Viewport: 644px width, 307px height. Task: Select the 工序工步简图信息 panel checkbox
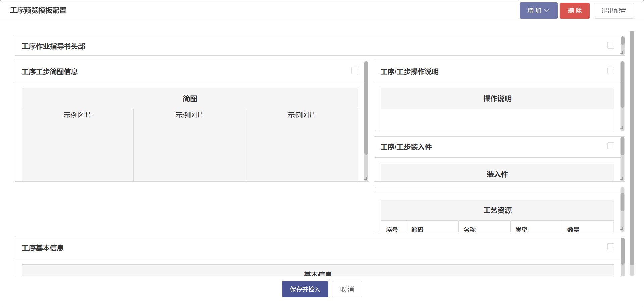355,71
